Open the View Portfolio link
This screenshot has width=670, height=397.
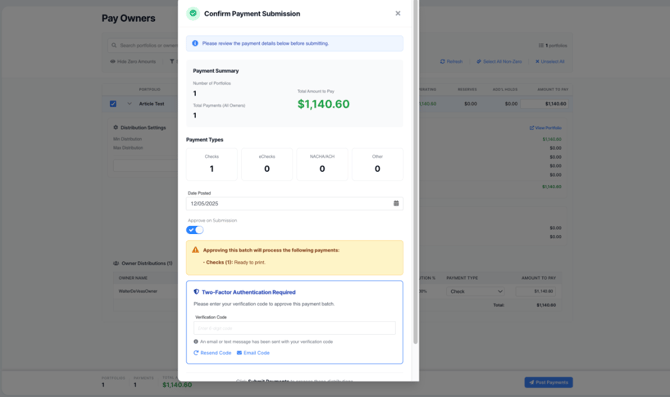tap(546, 128)
